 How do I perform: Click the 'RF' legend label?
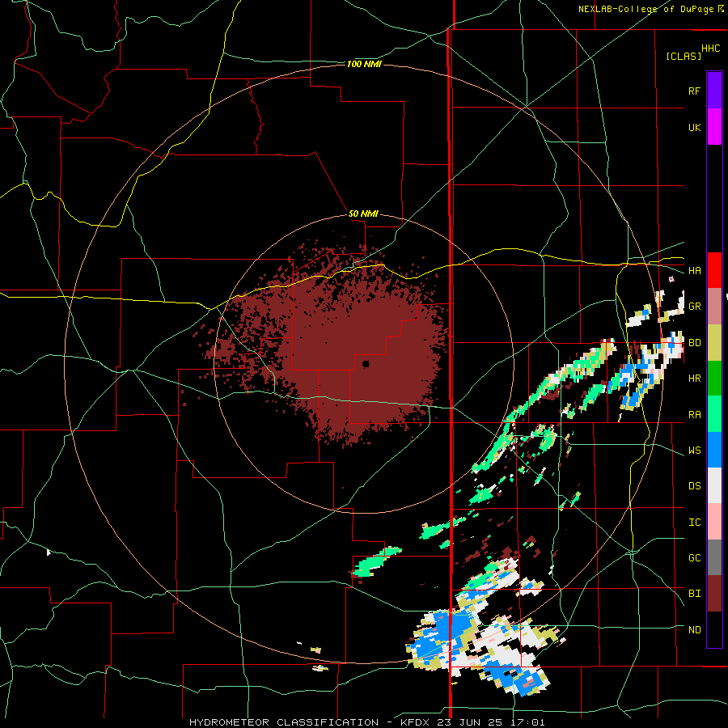tap(694, 91)
